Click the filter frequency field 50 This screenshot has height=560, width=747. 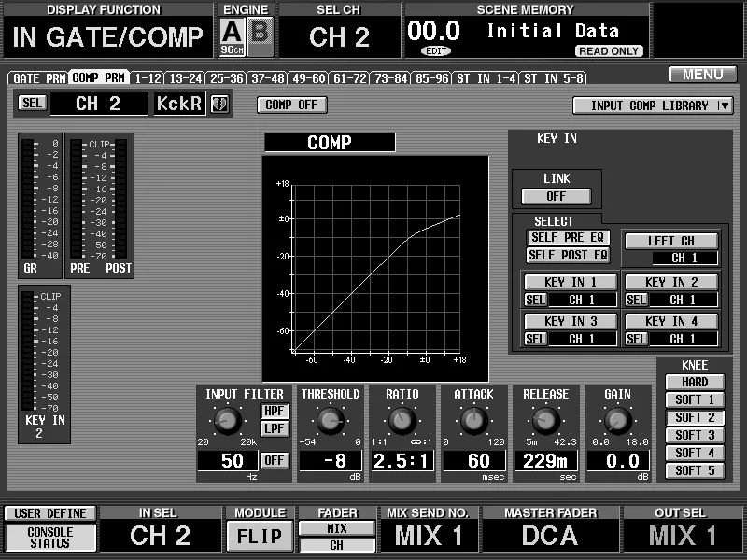[x=228, y=460]
